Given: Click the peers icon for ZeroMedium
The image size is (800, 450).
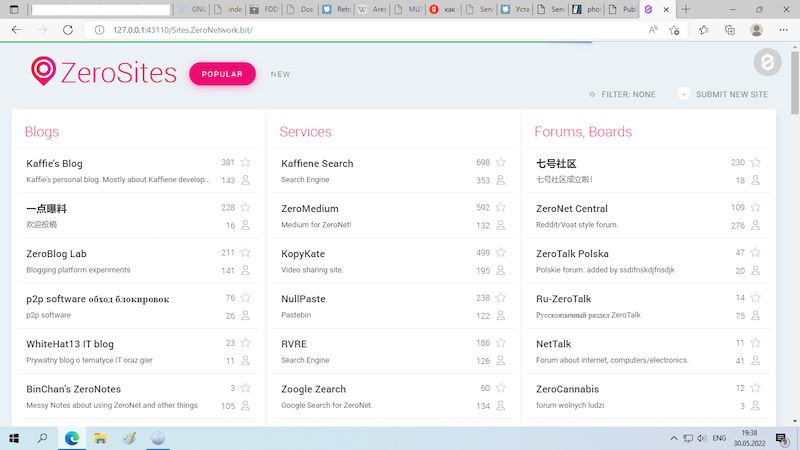Looking at the screenshot, I should tap(500, 226).
